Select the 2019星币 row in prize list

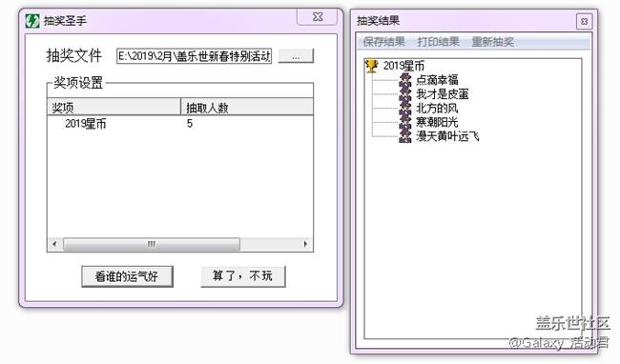(x=180, y=124)
